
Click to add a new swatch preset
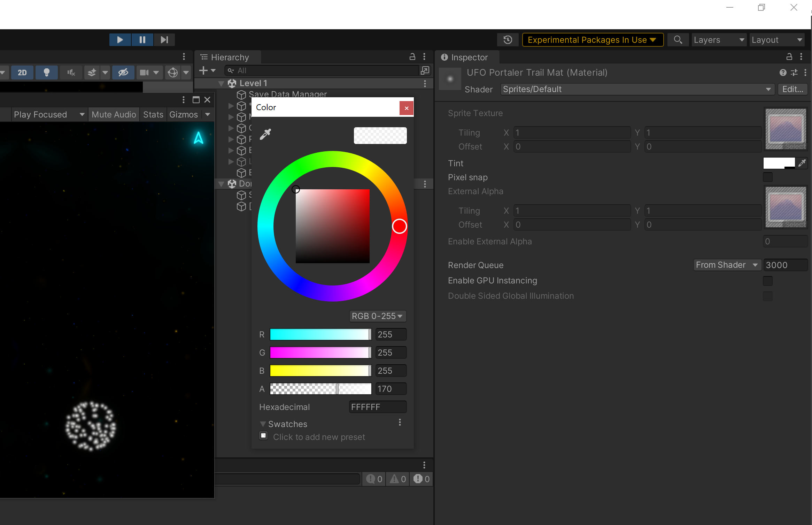pyautogui.click(x=263, y=436)
